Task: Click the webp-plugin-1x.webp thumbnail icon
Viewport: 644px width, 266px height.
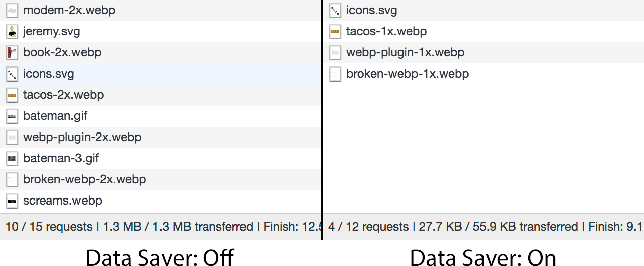Action: [335, 53]
